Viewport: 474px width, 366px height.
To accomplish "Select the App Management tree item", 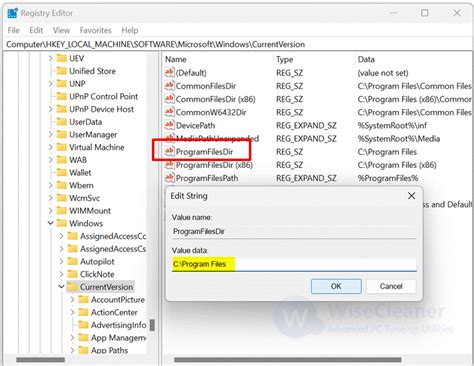I will click(118, 337).
